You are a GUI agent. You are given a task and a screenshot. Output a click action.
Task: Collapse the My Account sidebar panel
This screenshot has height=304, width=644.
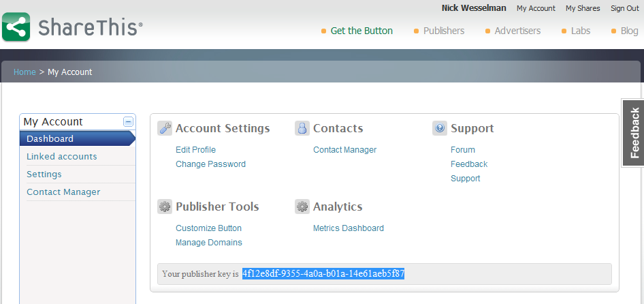click(128, 121)
